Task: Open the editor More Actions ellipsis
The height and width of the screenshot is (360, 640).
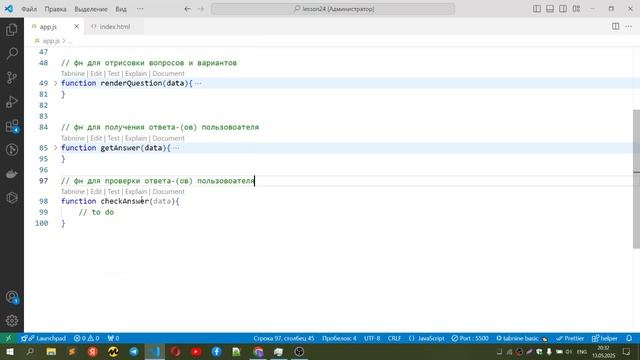Action: point(629,26)
